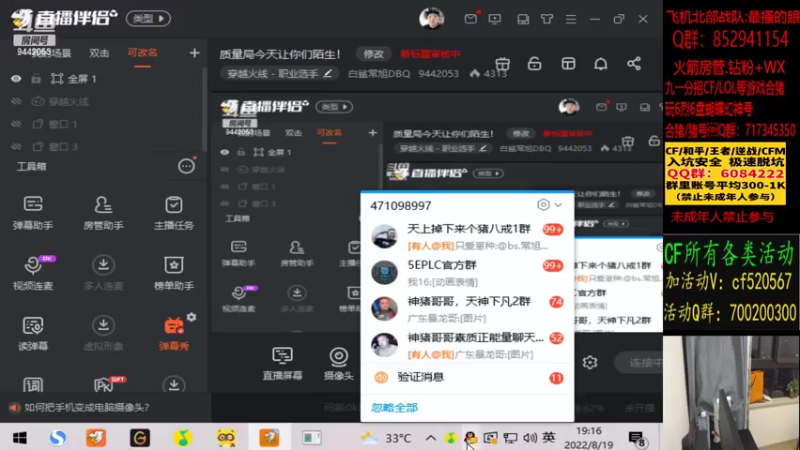Open the gift box icon near room info
The image size is (800, 450).
tap(503, 64)
